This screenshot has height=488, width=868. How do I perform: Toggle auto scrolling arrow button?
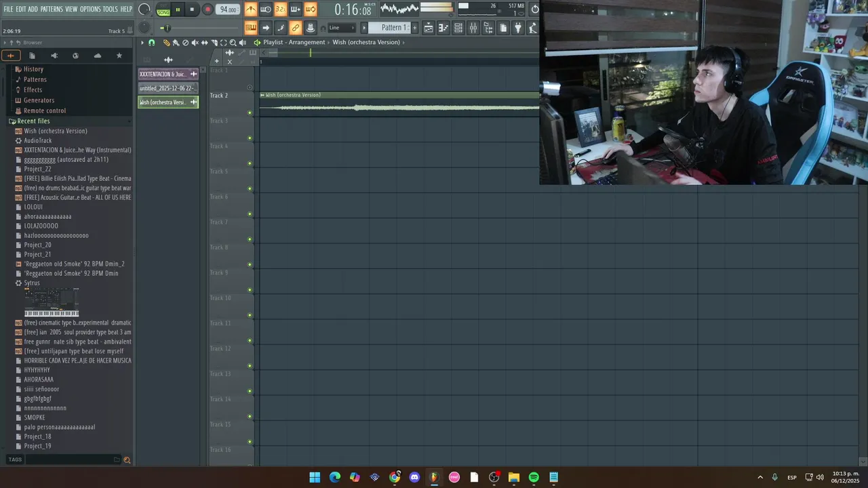pos(266,28)
